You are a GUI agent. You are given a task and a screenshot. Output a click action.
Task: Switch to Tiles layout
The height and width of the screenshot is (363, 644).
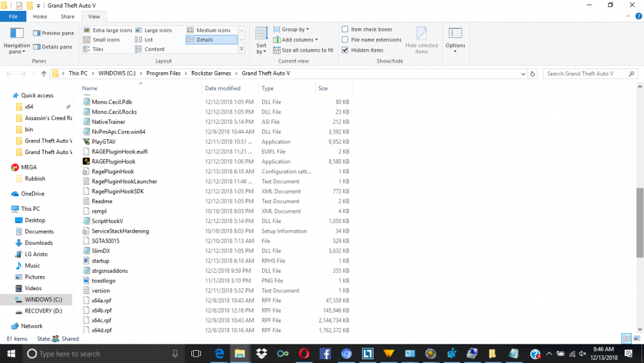tap(93, 49)
